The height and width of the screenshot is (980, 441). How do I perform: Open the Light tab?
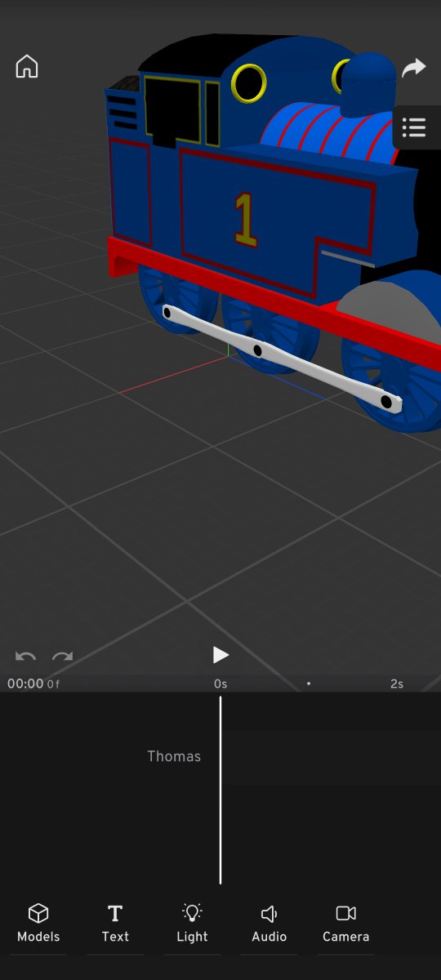pyautogui.click(x=192, y=924)
